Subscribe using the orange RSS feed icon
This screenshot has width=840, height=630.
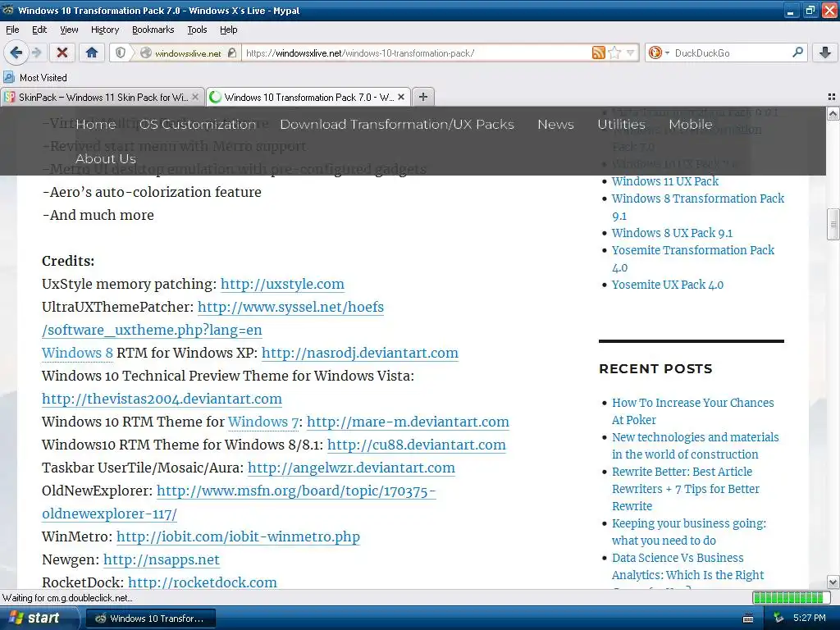pos(598,52)
